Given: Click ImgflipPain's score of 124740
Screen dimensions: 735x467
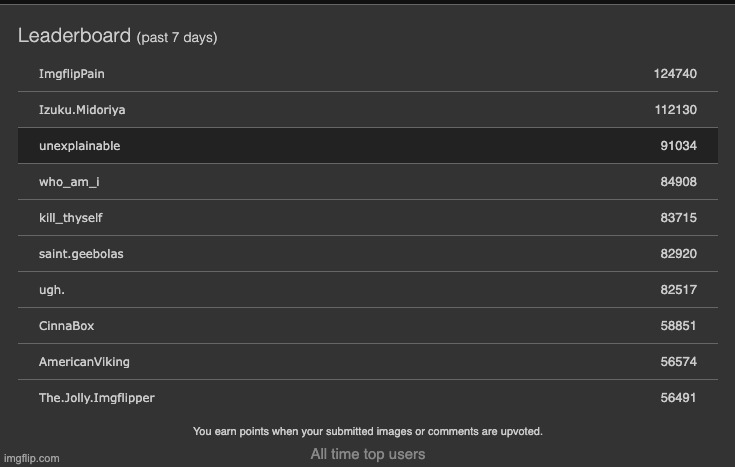Looking at the screenshot, I should (675, 74).
